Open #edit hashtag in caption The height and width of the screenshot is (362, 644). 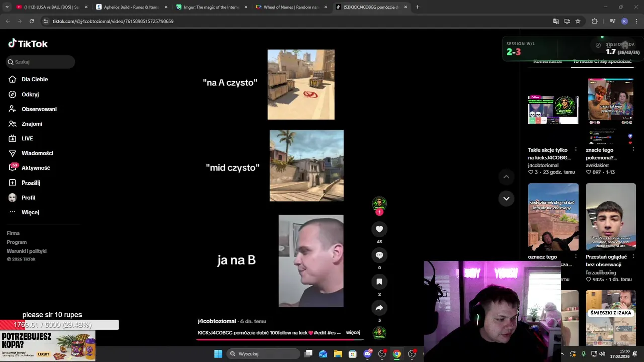click(320, 333)
